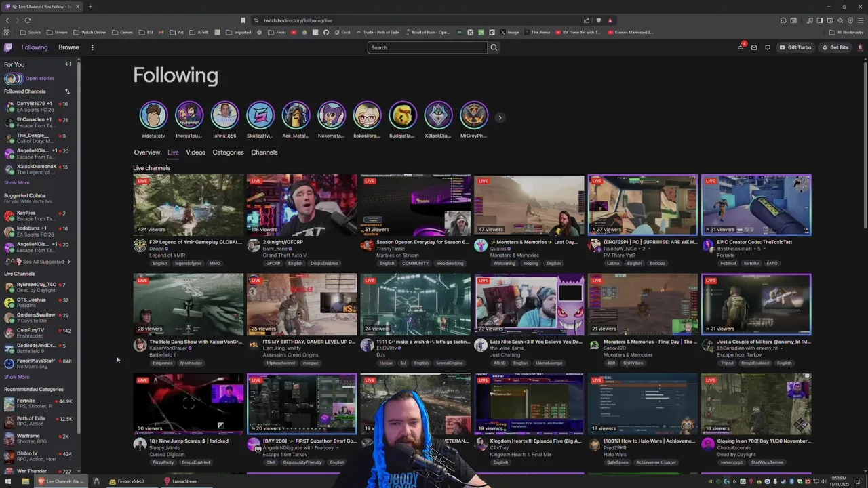The height and width of the screenshot is (488, 868).
Task: Open the X3lackDia avatar in carousel
Action: click(438, 115)
